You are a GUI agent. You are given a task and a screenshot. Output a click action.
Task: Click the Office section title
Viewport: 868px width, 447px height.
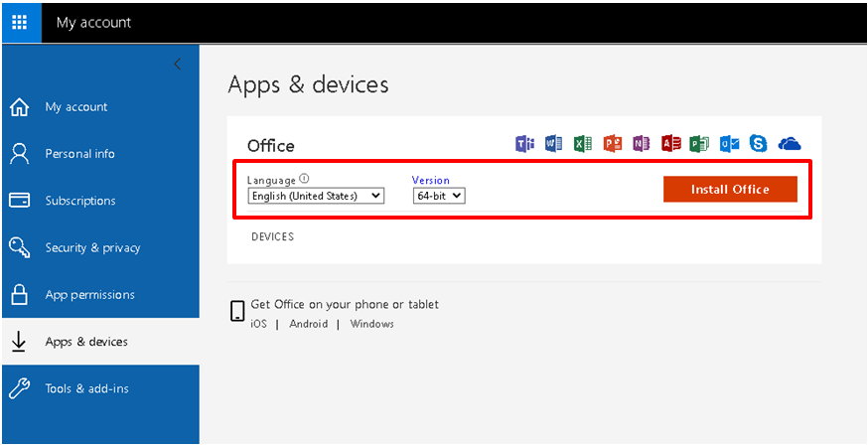pos(271,146)
